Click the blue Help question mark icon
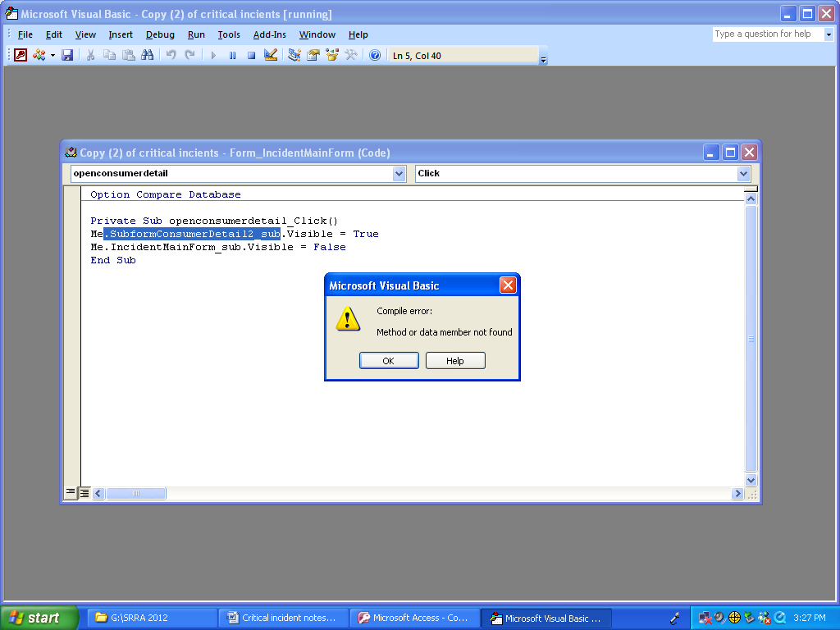 click(x=375, y=55)
